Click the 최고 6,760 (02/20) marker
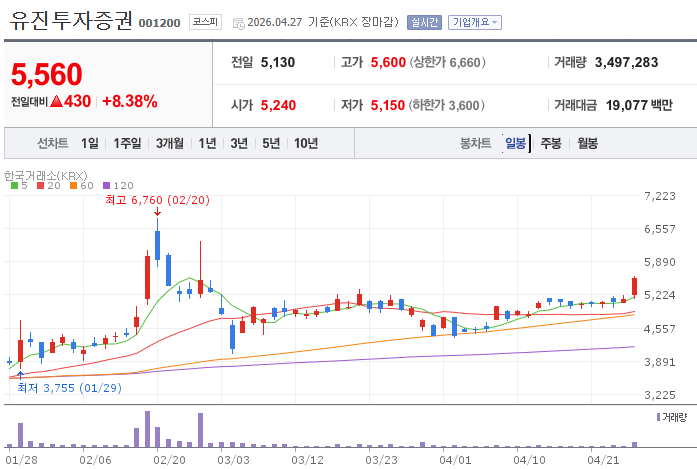Screen dimensions: 697x469 click(x=157, y=200)
